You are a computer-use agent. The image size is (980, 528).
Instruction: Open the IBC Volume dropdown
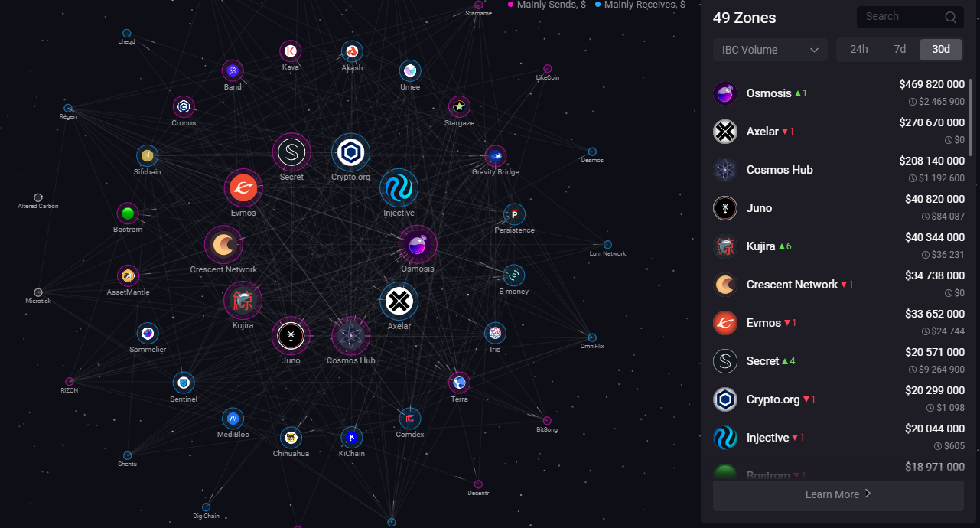click(770, 50)
